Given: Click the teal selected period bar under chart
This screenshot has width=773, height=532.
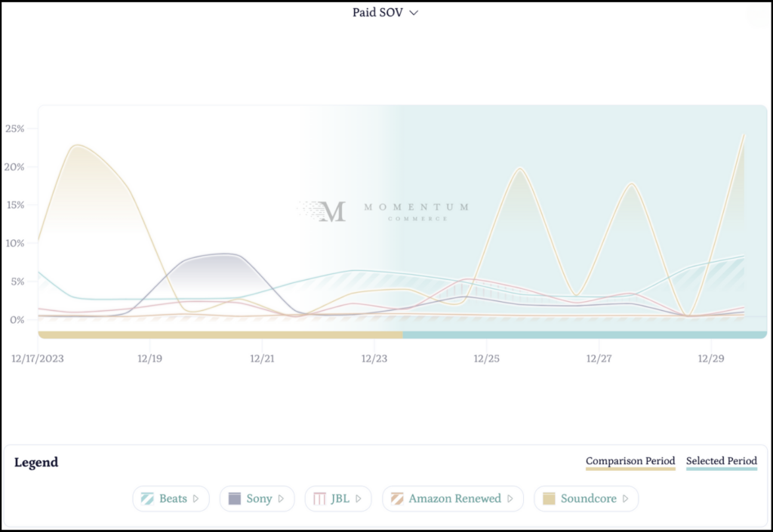Looking at the screenshot, I should click(585, 334).
